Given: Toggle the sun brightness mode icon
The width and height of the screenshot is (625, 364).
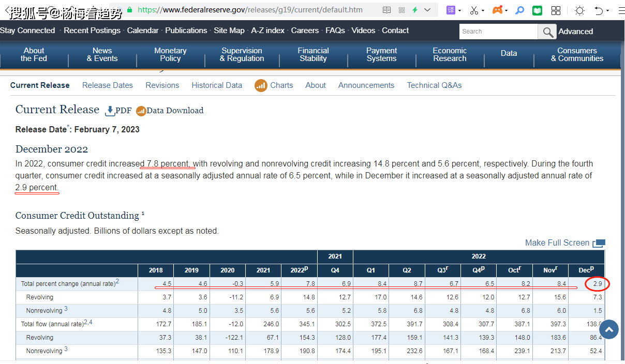Looking at the screenshot, I should (x=579, y=10).
